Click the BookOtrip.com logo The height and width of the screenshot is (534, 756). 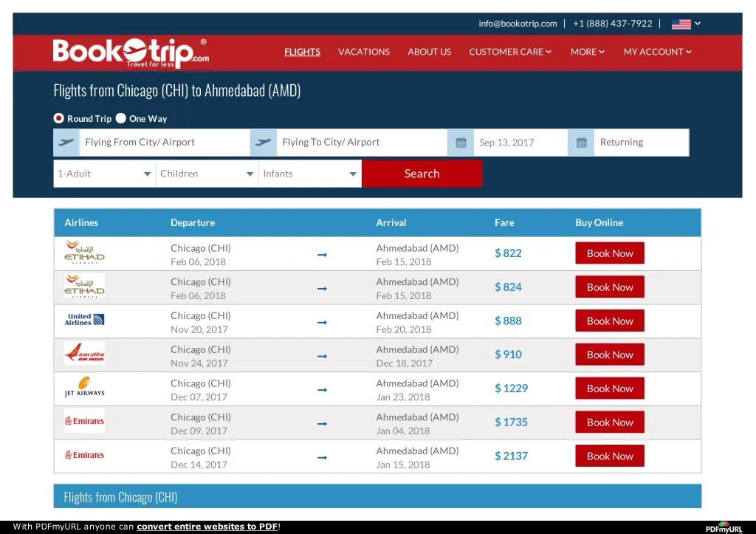(x=131, y=53)
